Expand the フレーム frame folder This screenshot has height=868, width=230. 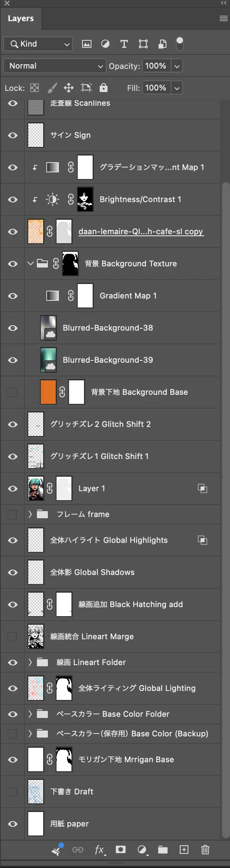coord(30,514)
